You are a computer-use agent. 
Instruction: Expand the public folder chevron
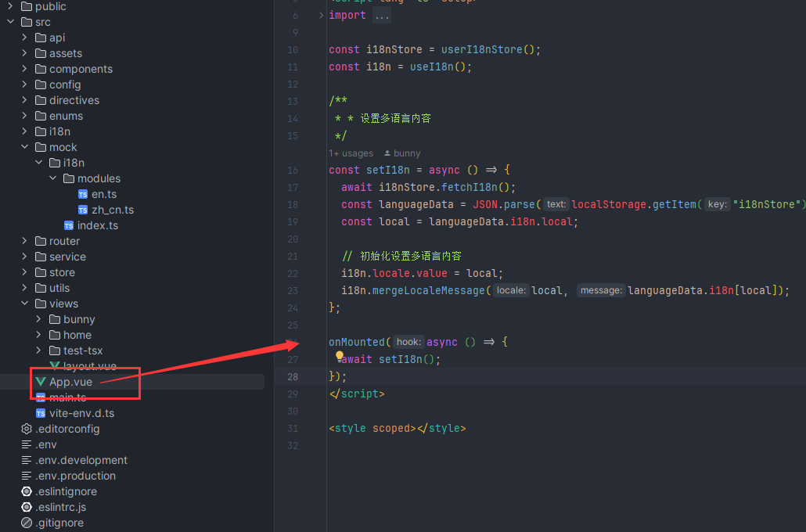(x=10, y=6)
